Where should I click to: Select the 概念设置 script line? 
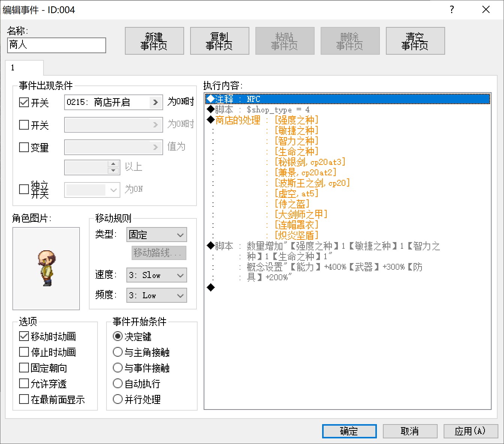[x=348, y=267]
